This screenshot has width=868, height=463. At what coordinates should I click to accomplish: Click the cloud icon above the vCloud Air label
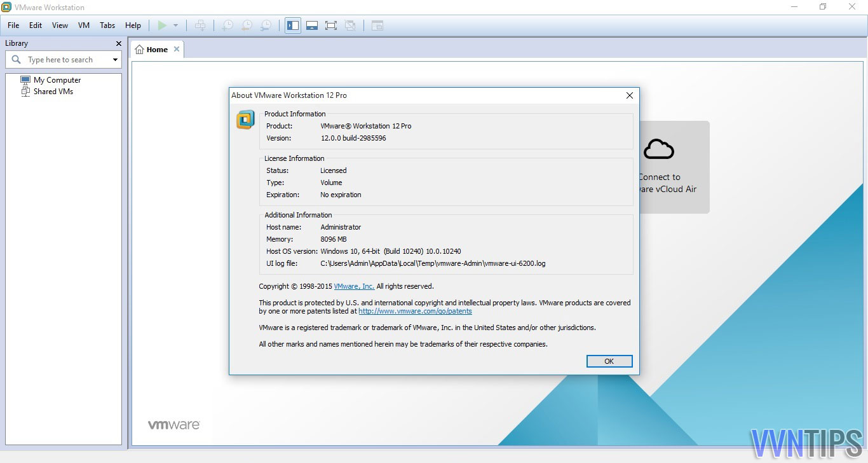pyautogui.click(x=658, y=149)
